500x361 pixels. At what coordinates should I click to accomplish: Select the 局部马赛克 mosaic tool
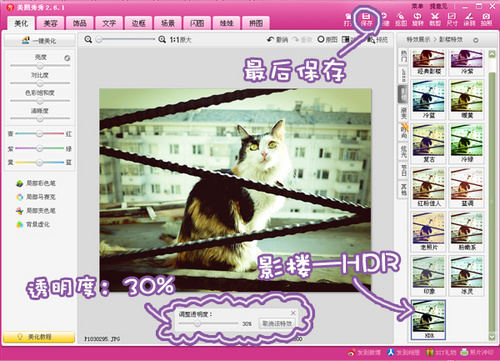pos(36,197)
